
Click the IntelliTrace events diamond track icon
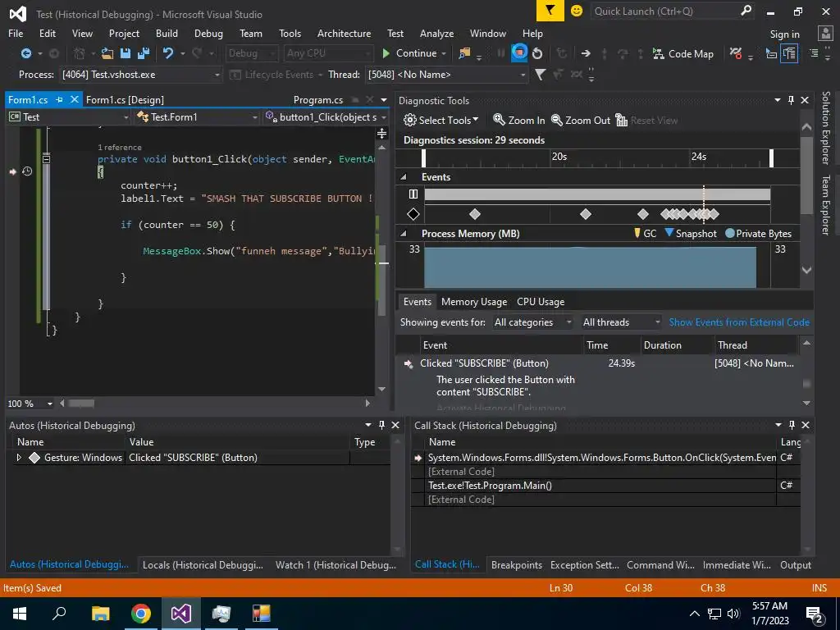pyautogui.click(x=413, y=214)
